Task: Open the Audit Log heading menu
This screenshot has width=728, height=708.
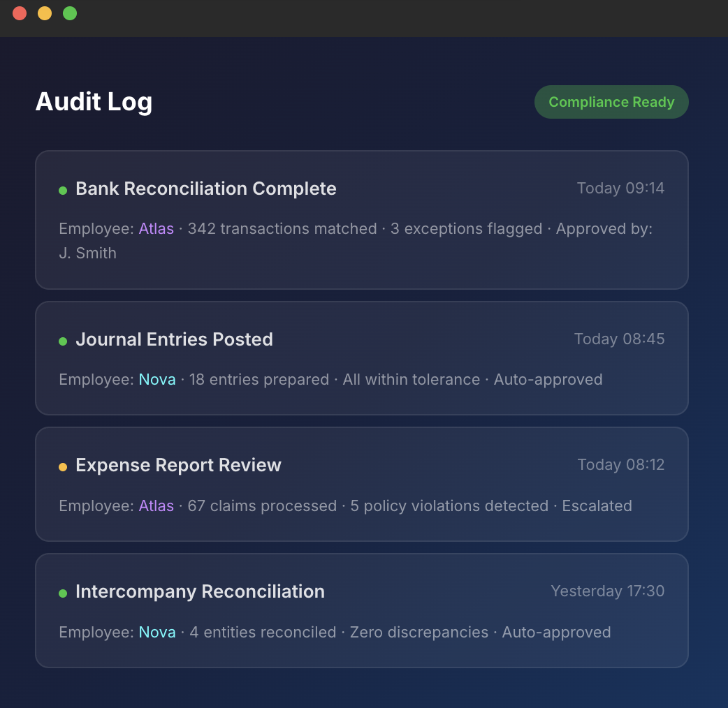Action: coord(94,102)
